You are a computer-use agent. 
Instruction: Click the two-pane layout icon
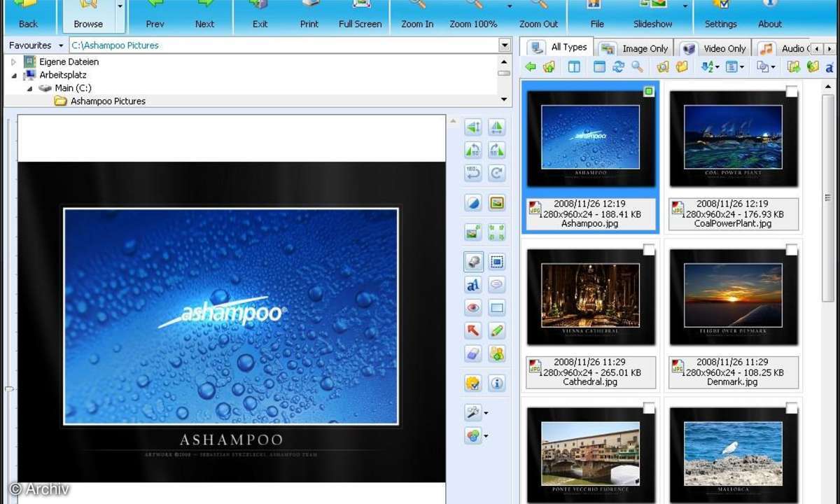574,67
